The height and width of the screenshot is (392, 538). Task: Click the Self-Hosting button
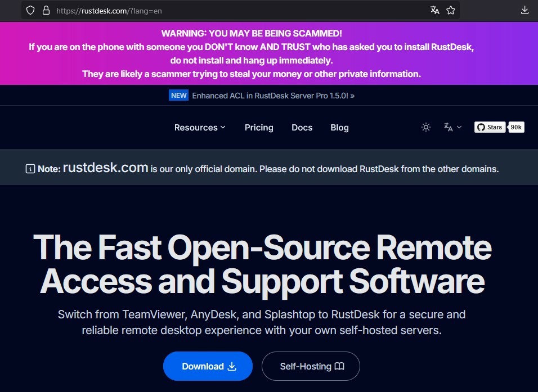pos(311,366)
